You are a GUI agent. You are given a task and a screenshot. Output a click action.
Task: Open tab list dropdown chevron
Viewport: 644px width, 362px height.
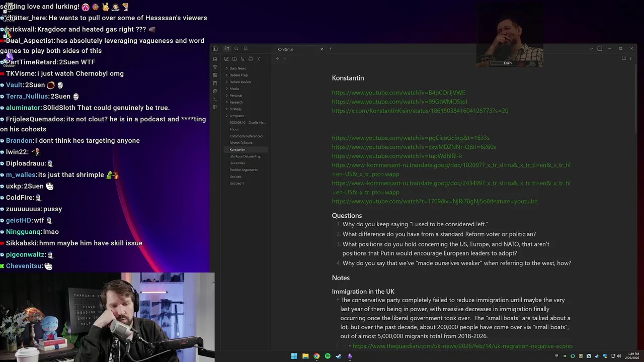tap(591, 49)
